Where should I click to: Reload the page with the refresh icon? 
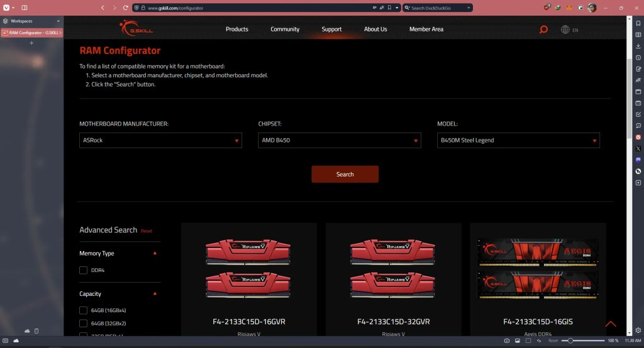coord(126,8)
